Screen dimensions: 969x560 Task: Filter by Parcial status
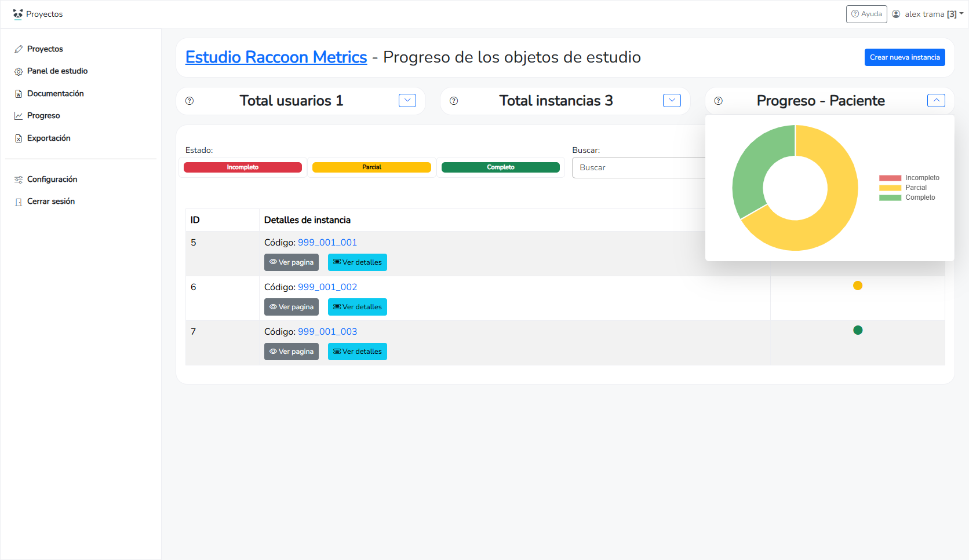(371, 167)
